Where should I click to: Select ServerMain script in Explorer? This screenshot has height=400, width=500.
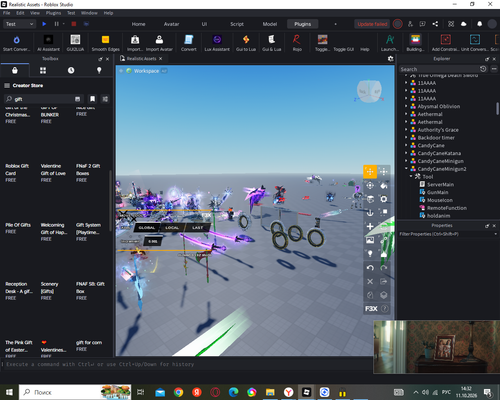click(440, 184)
